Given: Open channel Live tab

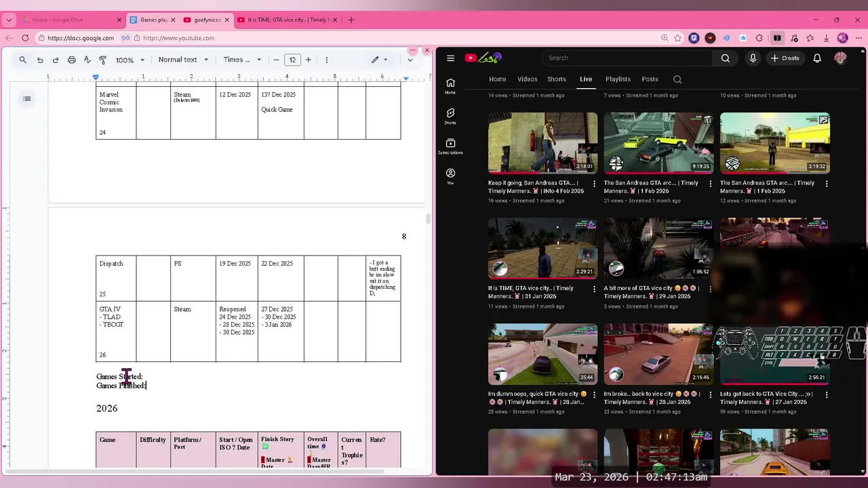Looking at the screenshot, I should pos(586,79).
